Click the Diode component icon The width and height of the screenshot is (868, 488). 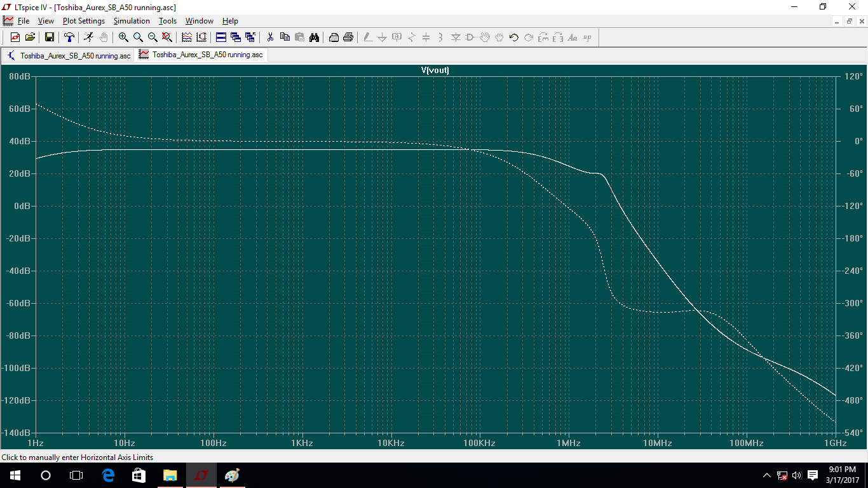point(456,37)
